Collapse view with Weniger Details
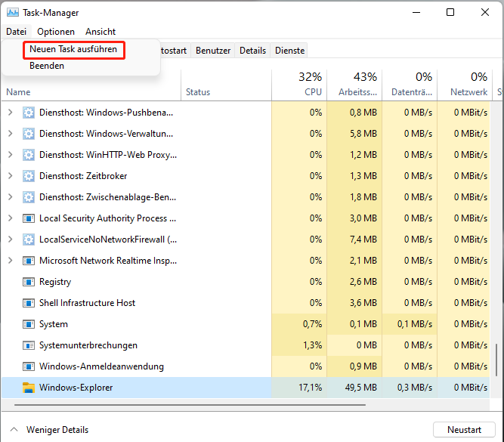The image size is (504, 442). [x=50, y=430]
